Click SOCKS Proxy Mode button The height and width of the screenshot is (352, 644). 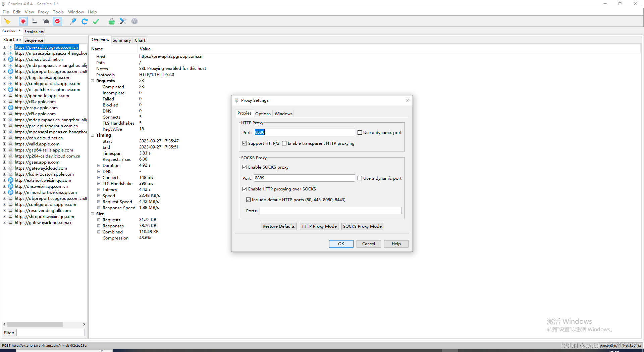tap(362, 226)
